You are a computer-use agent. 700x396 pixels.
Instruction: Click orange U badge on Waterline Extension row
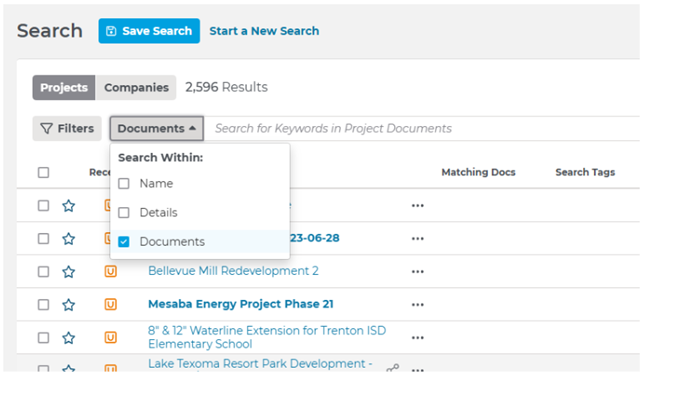(x=111, y=338)
